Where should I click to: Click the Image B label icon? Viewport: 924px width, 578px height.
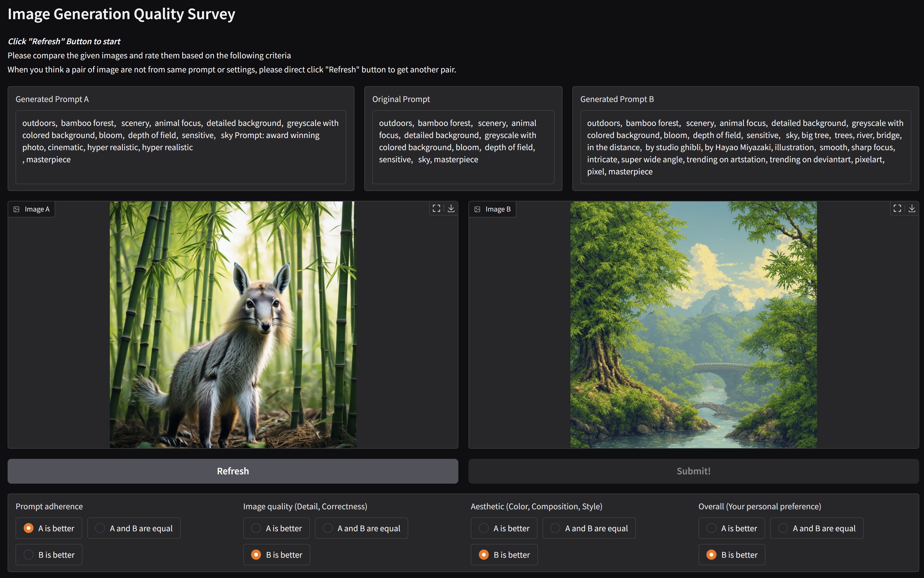tap(477, 209)
